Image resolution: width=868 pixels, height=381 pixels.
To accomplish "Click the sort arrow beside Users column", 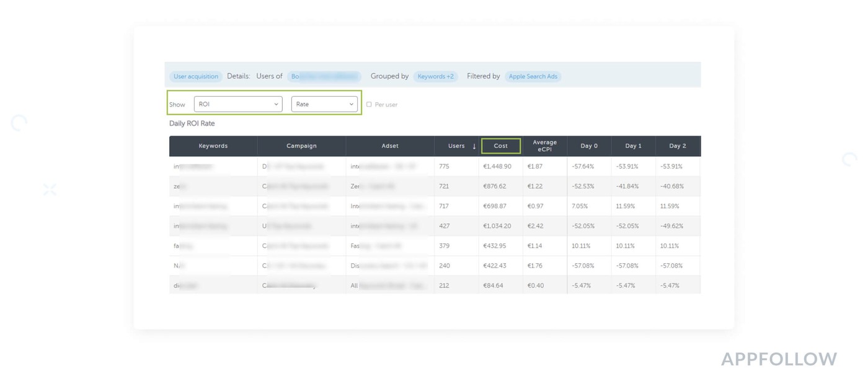I will tap(474, 146).
